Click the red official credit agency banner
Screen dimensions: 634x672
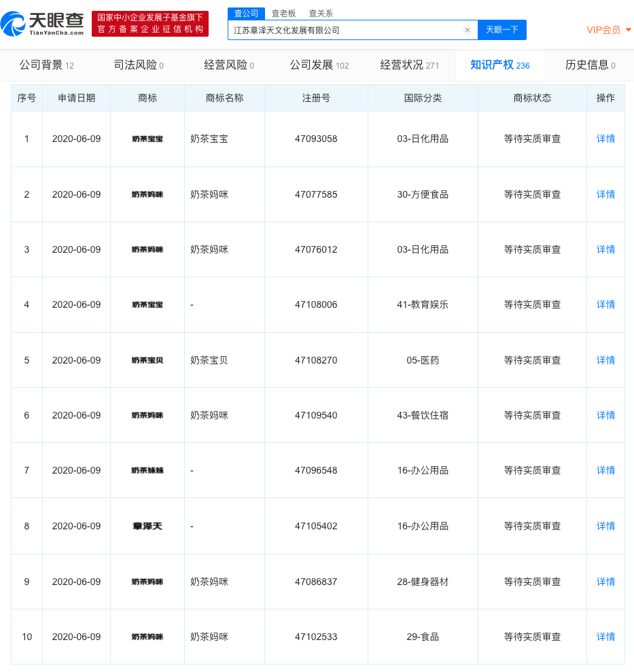150,24
